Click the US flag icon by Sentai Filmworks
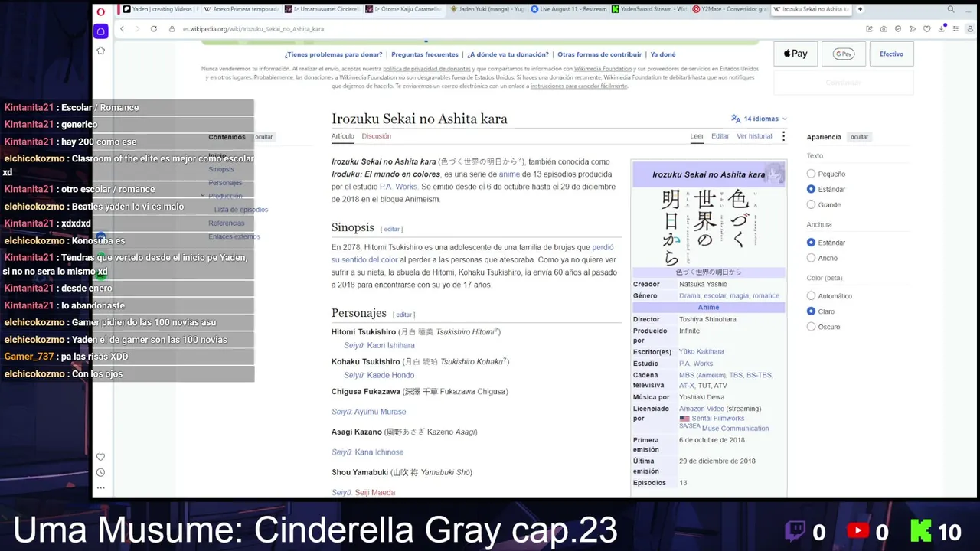The image size is (980, 551). pos(684,419)
